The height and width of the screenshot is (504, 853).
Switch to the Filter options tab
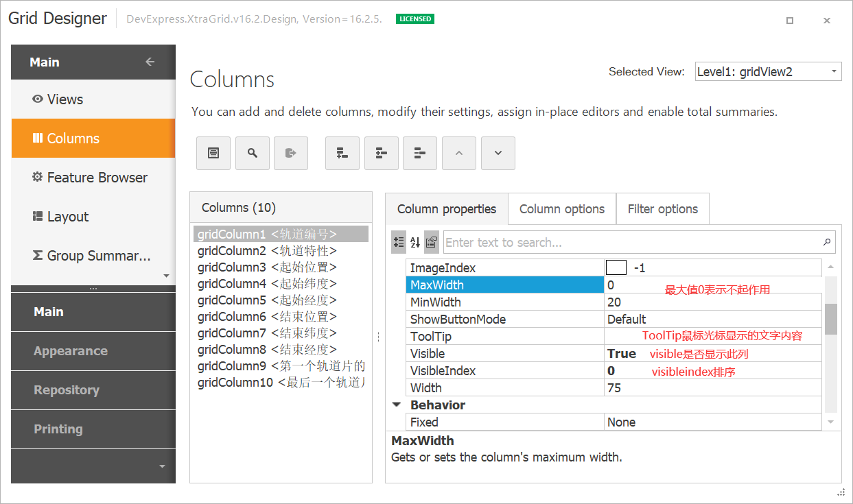point(663,209)
